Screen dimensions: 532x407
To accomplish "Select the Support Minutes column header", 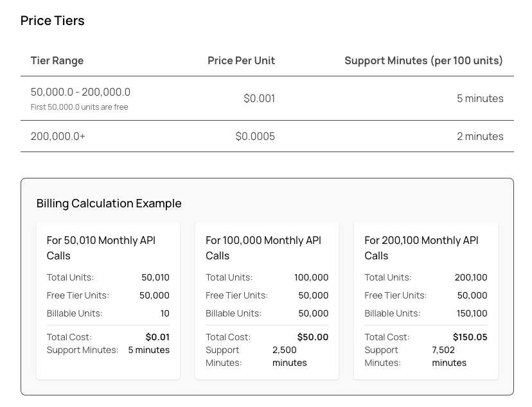I will pos(423,60).
